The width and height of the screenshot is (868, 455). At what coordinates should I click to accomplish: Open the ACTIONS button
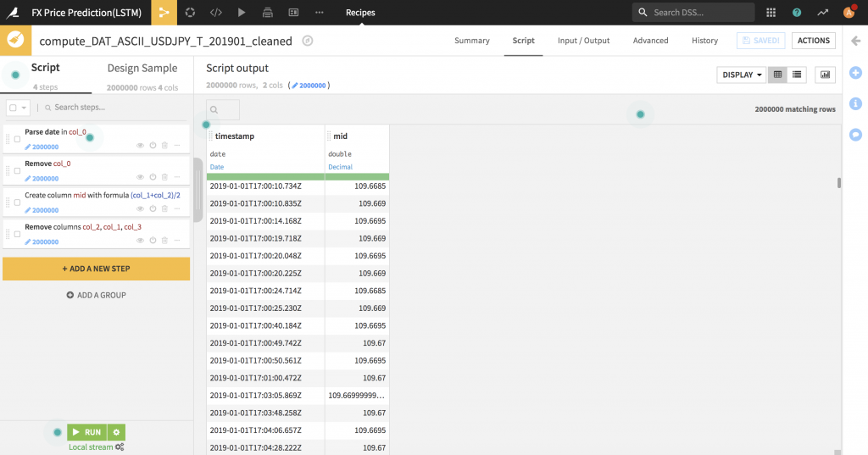(814, 41)
